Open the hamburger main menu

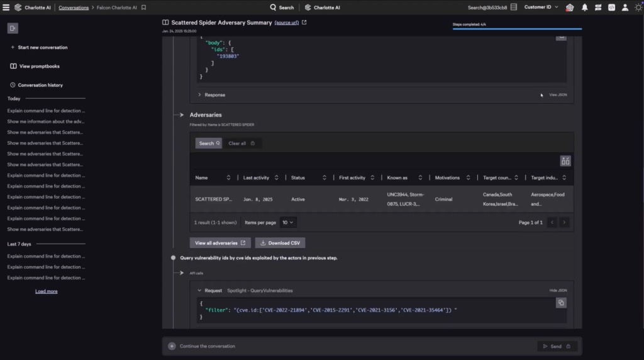[6, 8]
